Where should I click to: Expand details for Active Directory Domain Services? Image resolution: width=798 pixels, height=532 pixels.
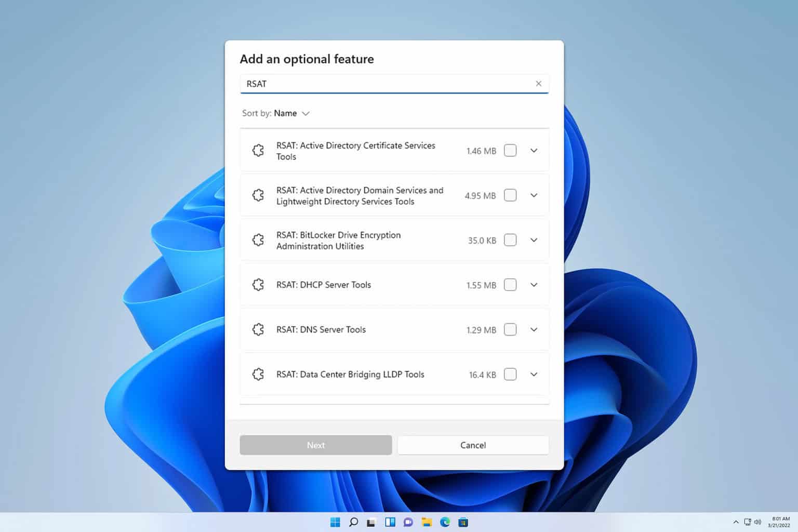tap(534, 195)
